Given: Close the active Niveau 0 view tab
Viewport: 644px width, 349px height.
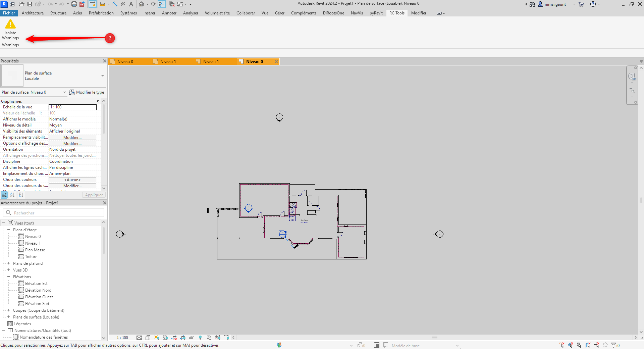Looking at the screenshot, I should 276,62.
